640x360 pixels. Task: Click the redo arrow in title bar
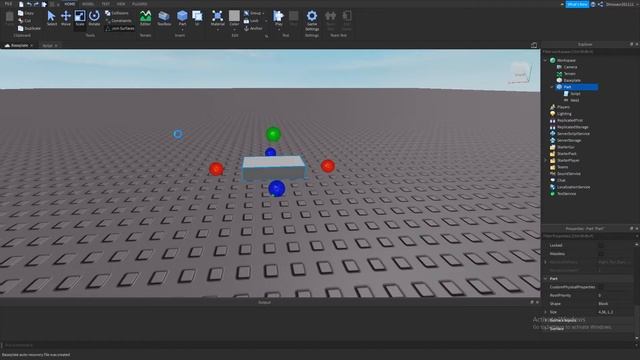[x=36, y=4]
